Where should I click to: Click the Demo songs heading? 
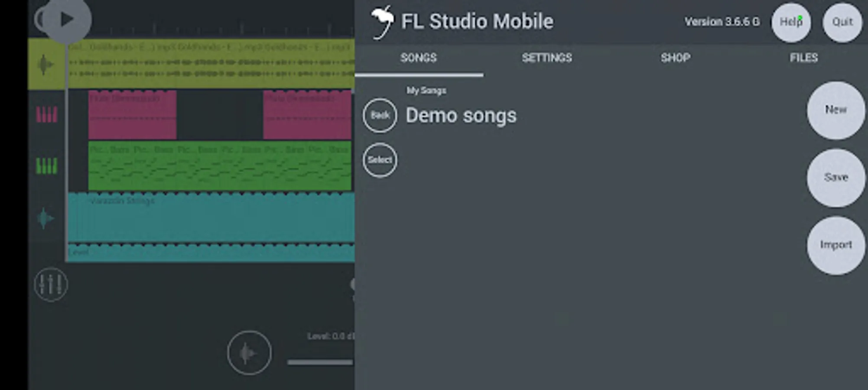(461, 116)
